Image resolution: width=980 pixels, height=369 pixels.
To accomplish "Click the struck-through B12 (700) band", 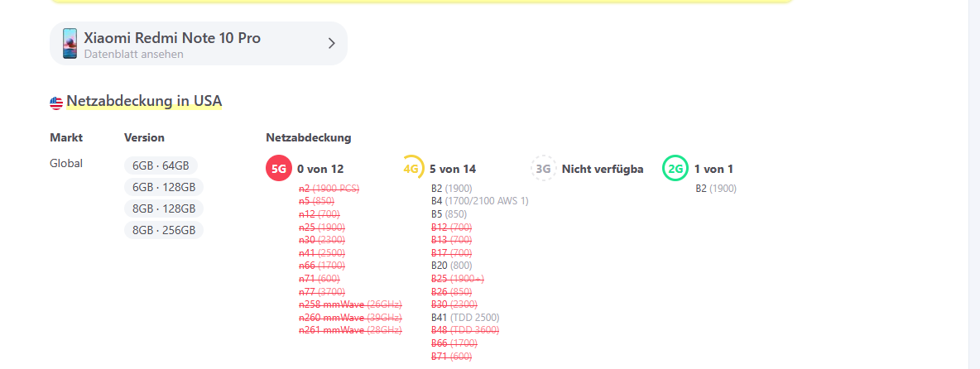I will pyautogui.click(x=451, y=228).
